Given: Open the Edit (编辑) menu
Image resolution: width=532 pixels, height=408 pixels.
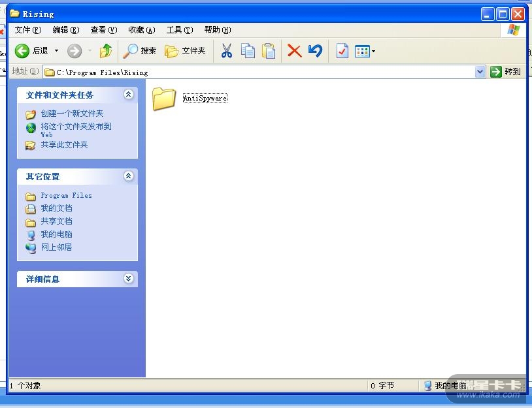Looking at the screenshot, I should [66, 30].
